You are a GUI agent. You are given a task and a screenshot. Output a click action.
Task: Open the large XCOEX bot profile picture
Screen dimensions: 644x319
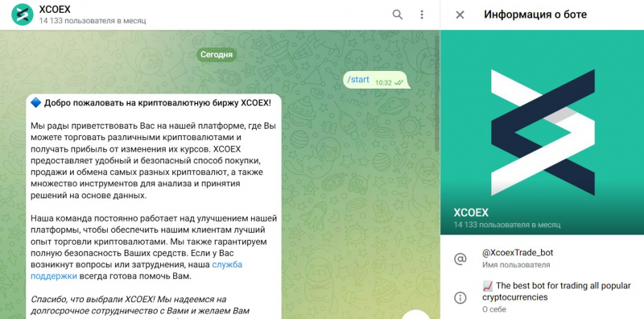542,132
